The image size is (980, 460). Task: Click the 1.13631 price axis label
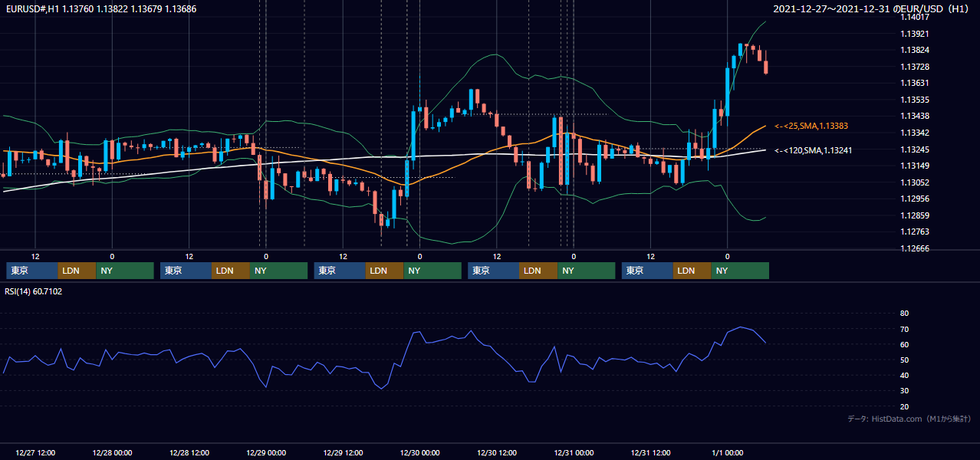coord(915,83)
